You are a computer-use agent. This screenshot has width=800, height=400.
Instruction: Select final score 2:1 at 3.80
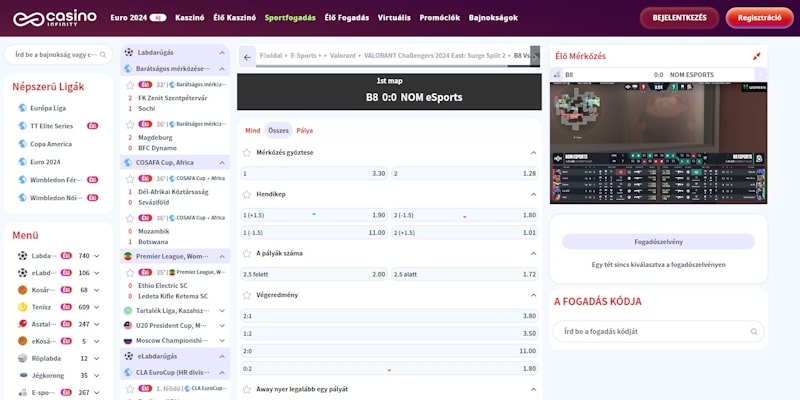(x=389, y=316)
